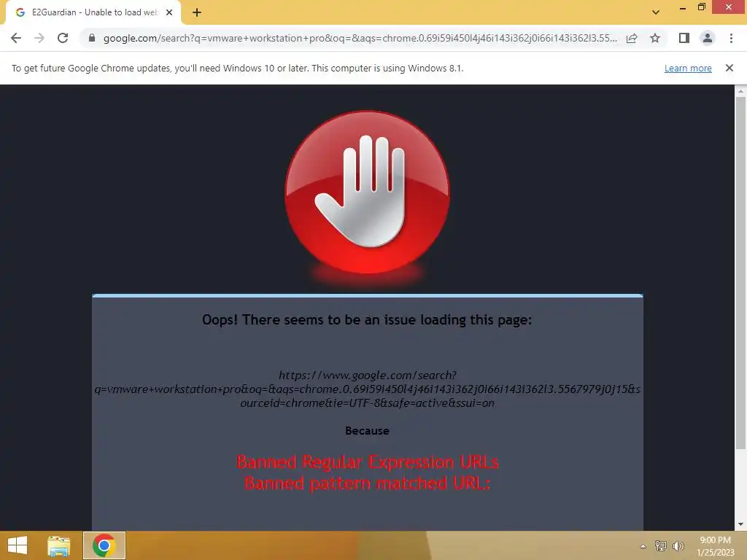
Task: Open the volume speaker tray icon
Action: pos(678,545)
